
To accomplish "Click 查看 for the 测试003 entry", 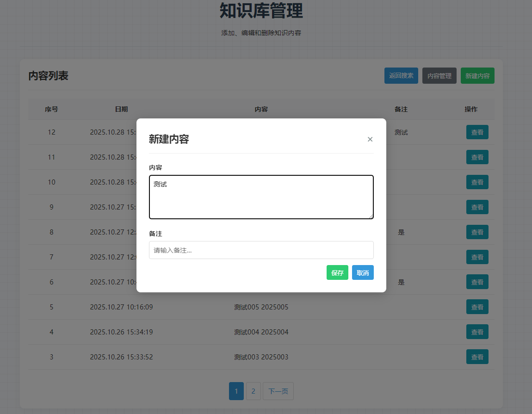I will [477, 357].
